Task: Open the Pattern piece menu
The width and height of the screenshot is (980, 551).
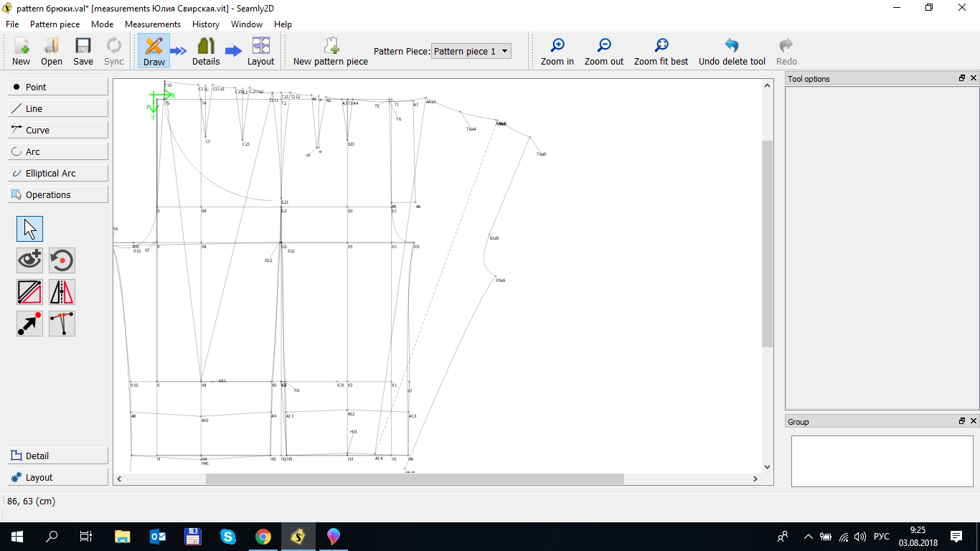Action: click(55, 24)
